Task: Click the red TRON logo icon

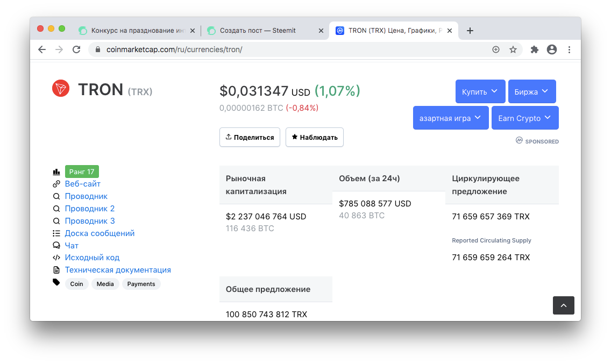Action: coord(61,89)
